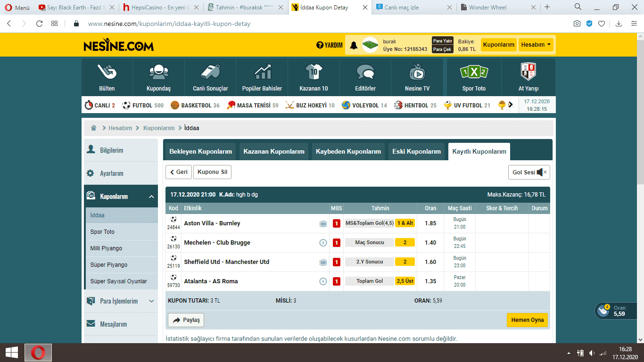
Task: Switch to Bekleyen Kuponlarım tab
Action: tap(201, 151)
